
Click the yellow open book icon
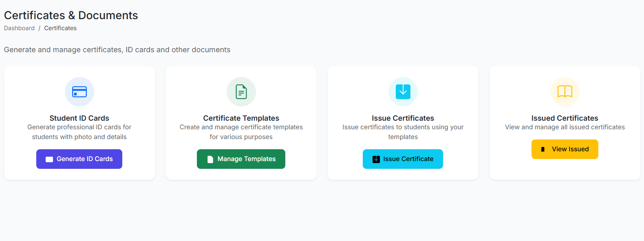pyautogui.click(x=565, y=92)
